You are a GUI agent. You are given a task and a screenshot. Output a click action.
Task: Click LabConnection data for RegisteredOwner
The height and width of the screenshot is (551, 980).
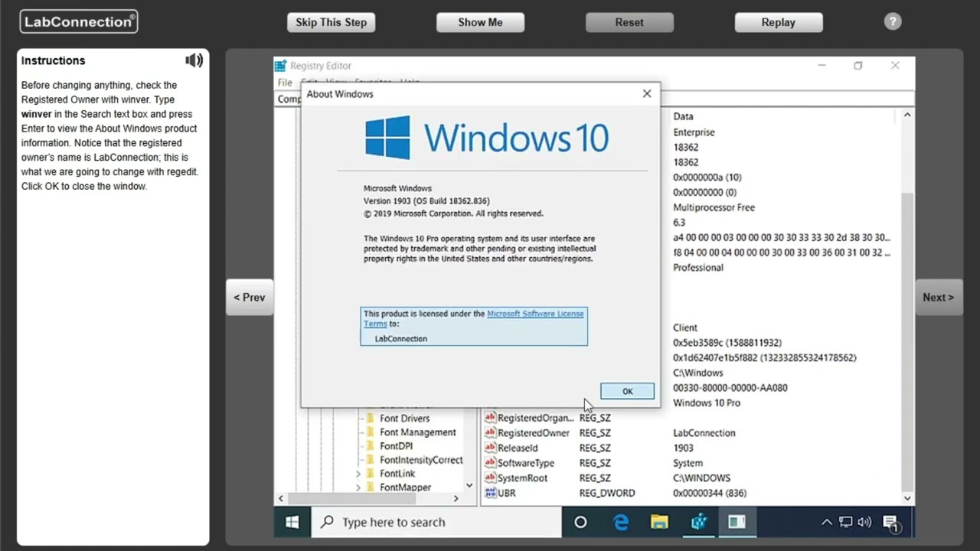tap(704, 432)
